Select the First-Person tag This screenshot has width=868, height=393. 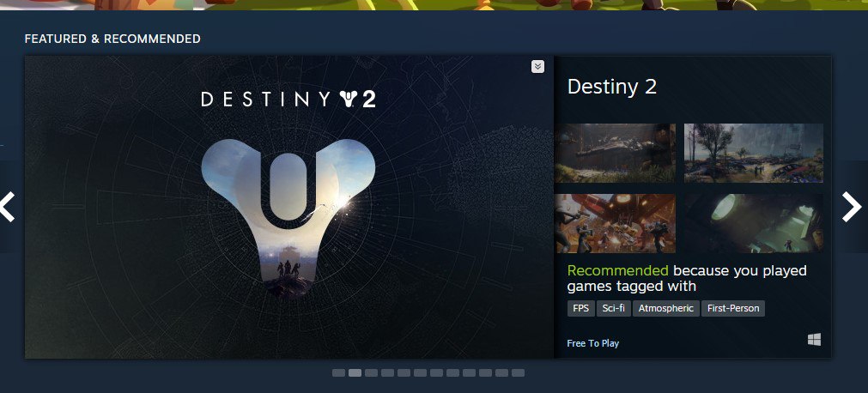733,308
